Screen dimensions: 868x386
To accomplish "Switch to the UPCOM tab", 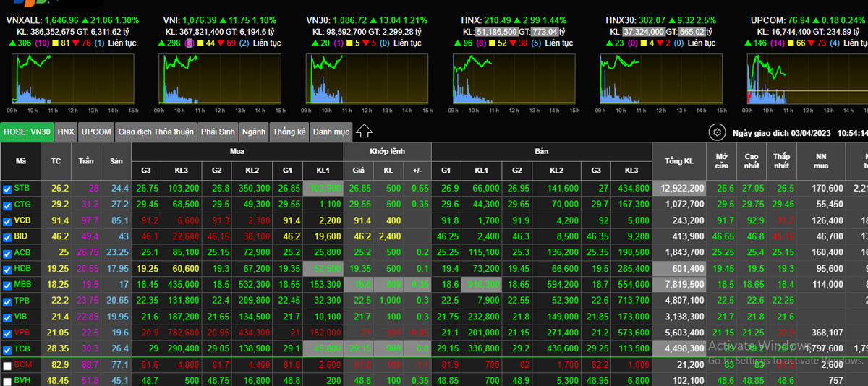I will point(96,132).
